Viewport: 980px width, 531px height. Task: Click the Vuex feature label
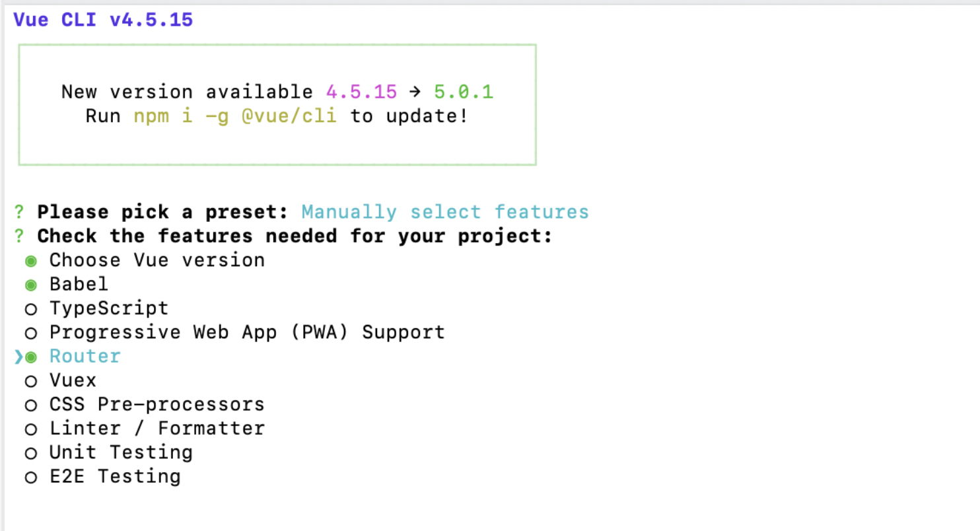coord(73,380)
